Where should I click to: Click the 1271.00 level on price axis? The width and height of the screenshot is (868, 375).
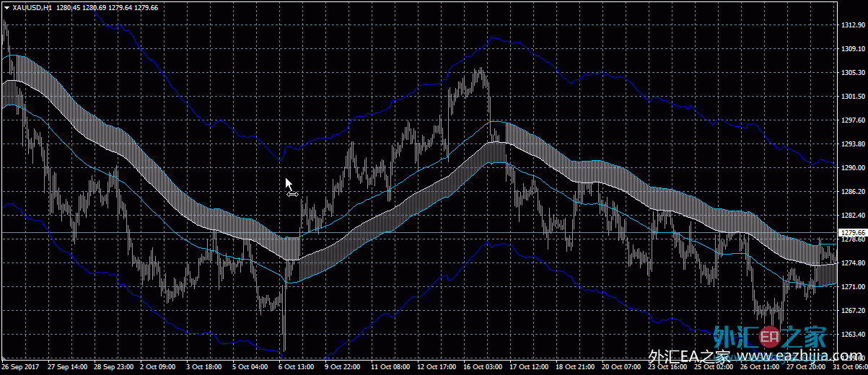tap(852, 287)
